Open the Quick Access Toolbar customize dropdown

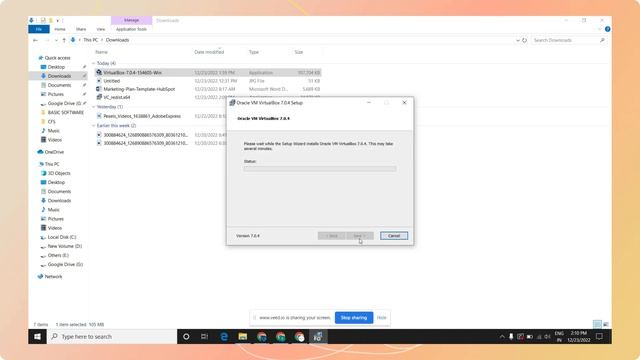click(58, 20)
